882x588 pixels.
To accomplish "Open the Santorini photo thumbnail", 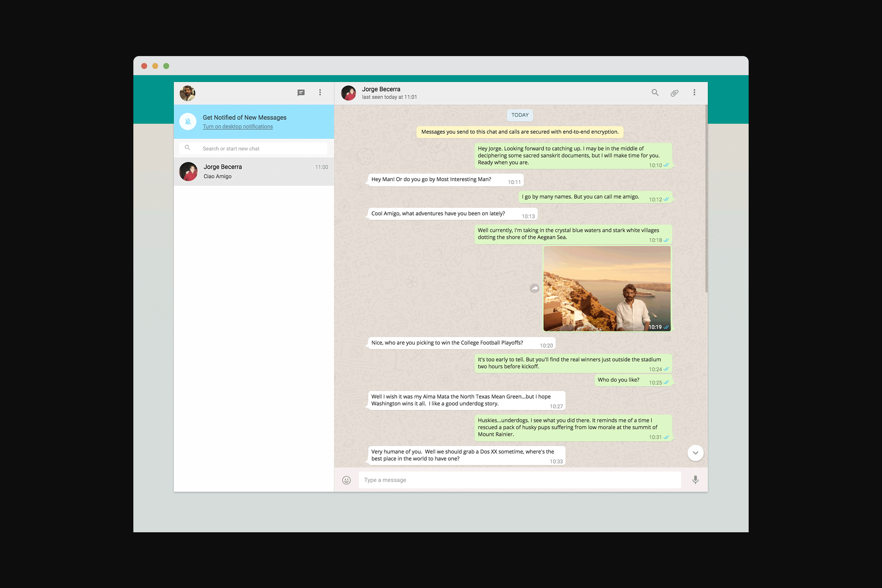I will pos(606,289).
